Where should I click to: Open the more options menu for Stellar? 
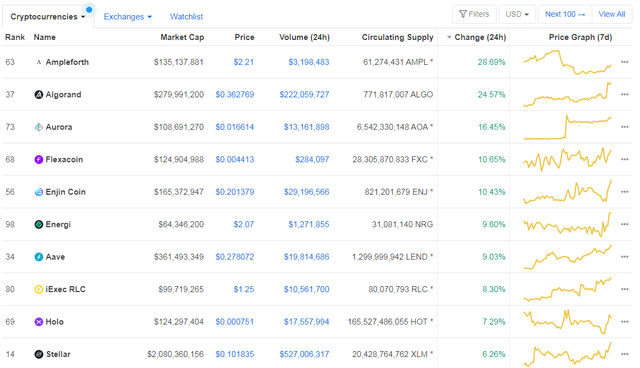(624, 354)
